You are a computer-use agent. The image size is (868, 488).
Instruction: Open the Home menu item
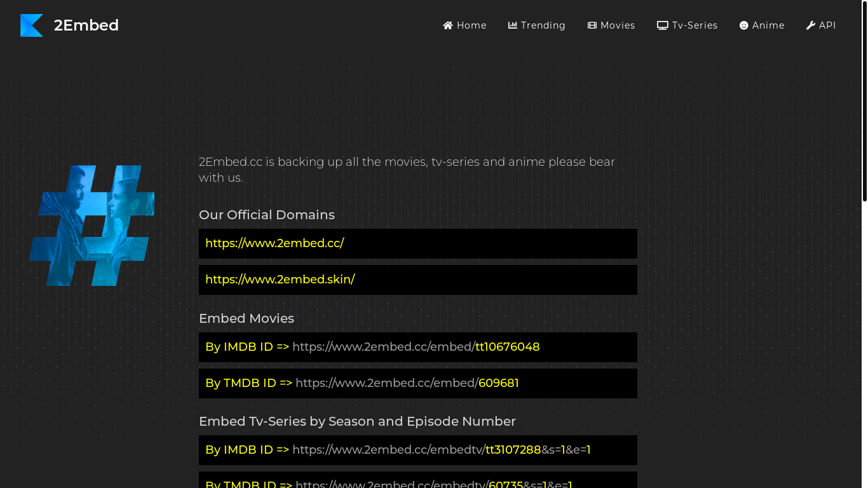coord(465,25)
